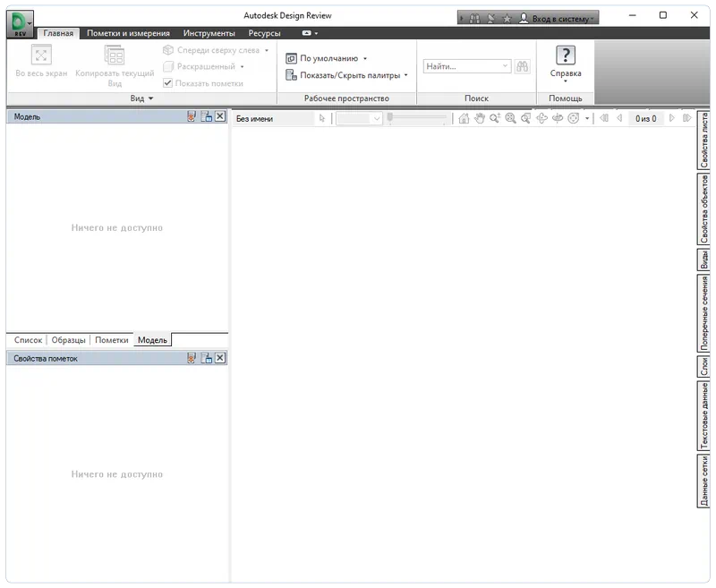The height and width of the screenshot is (588, 716).
Task: Open the Свойства листа side tab
Action: [703, 141]
